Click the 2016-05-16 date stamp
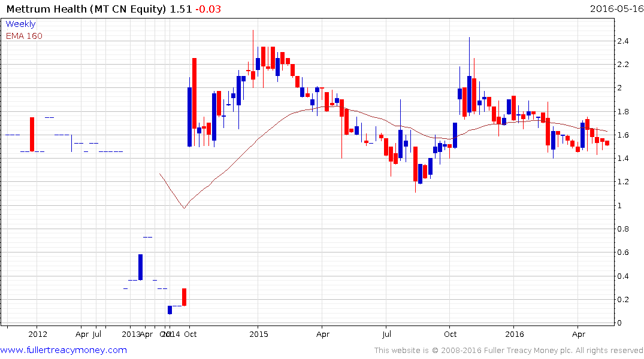 (616, 8)
